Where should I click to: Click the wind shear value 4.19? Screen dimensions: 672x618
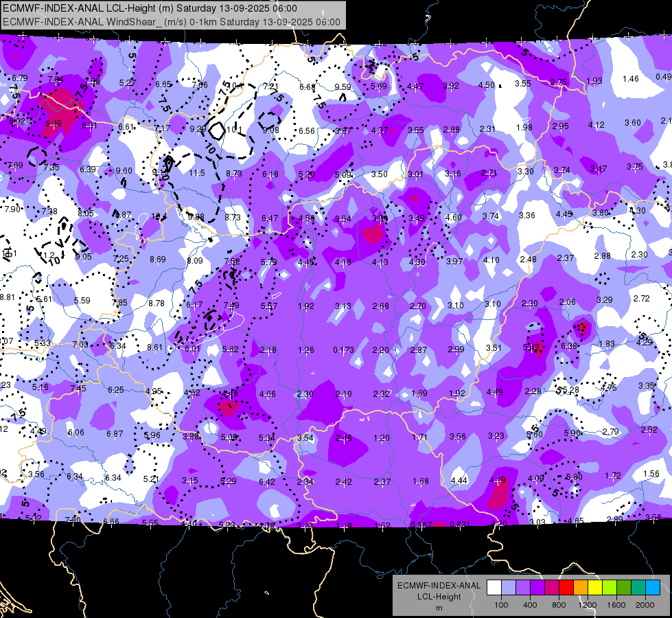(x=497, y=480)
